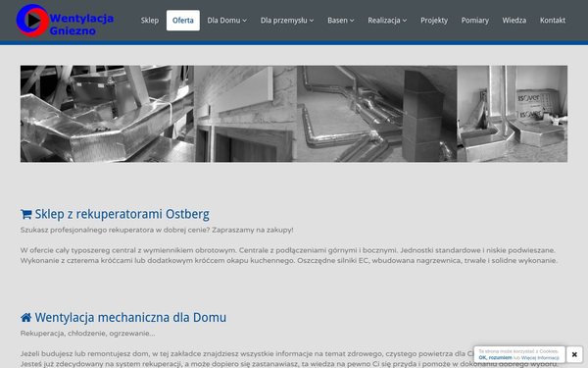Expand the Dla przemysłu dropdown menu

coord(287,21)
